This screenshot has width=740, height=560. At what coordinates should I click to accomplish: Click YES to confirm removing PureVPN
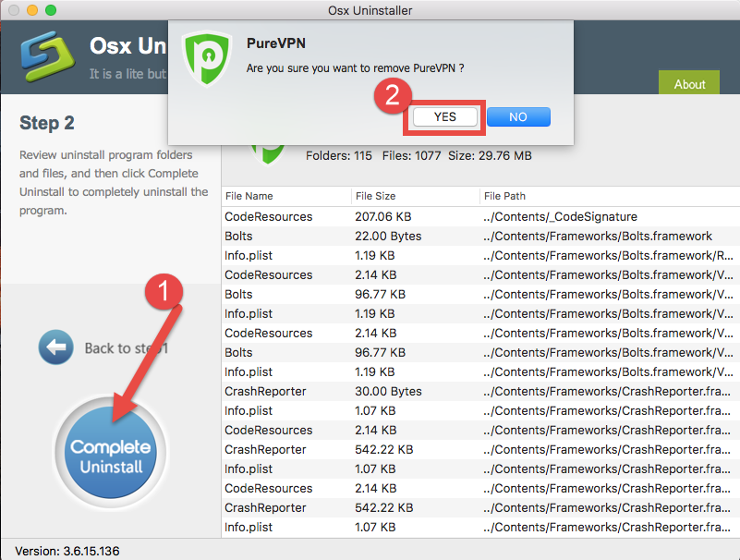(443, 116)
